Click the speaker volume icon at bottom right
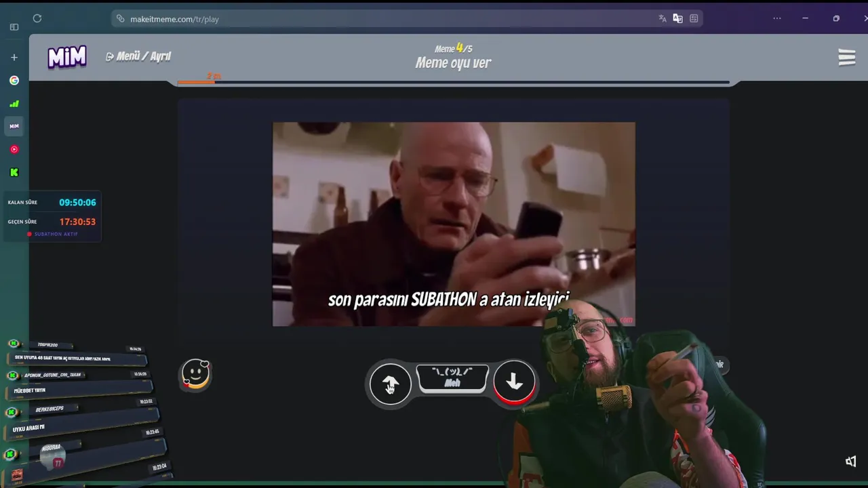Viewport: 868px width, 488px height. tap(851, 462)
